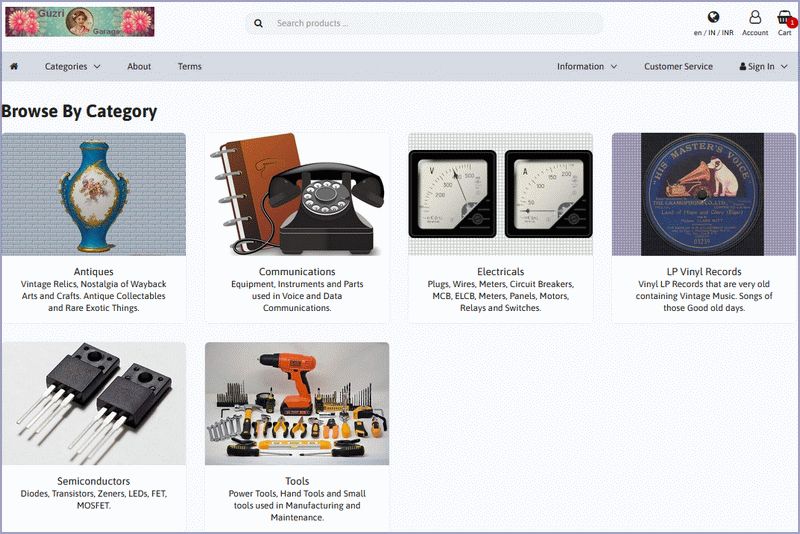Open the Account user icon
Viewport: 800px width, 534px height.
(755, 18)
